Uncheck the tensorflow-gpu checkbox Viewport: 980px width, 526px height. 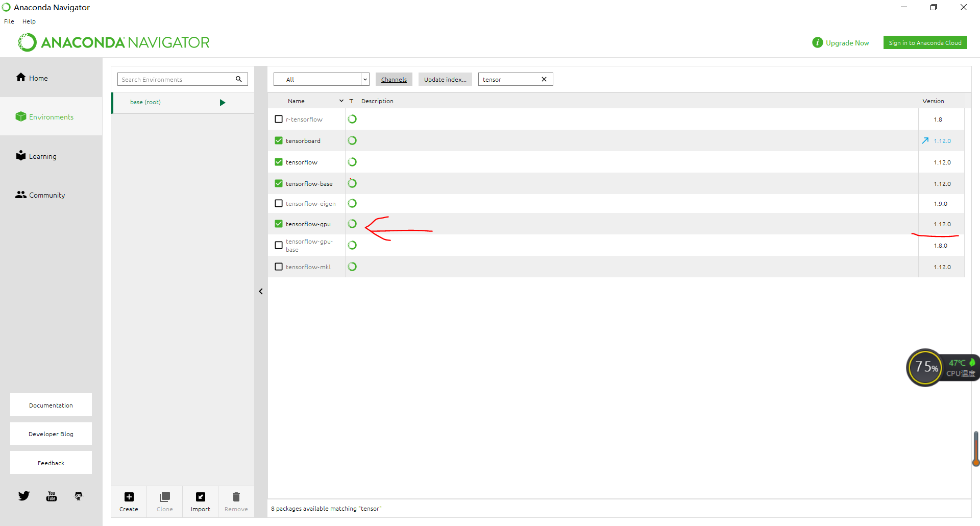point(279,224)
